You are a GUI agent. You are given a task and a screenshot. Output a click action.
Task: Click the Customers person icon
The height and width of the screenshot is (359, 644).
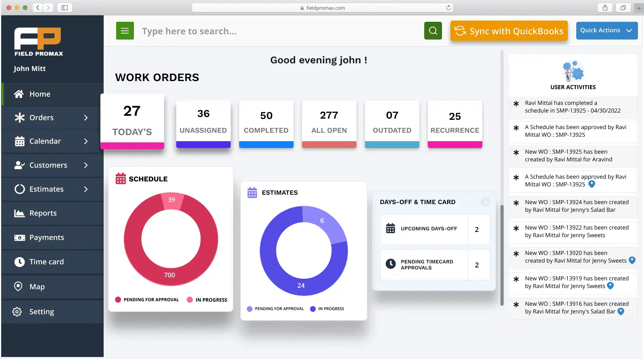coord(19,165)
